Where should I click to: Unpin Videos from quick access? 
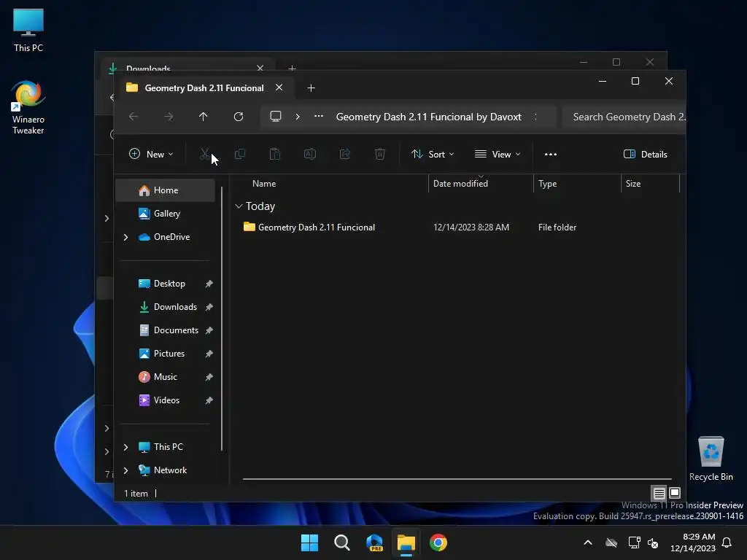(209, 400)
